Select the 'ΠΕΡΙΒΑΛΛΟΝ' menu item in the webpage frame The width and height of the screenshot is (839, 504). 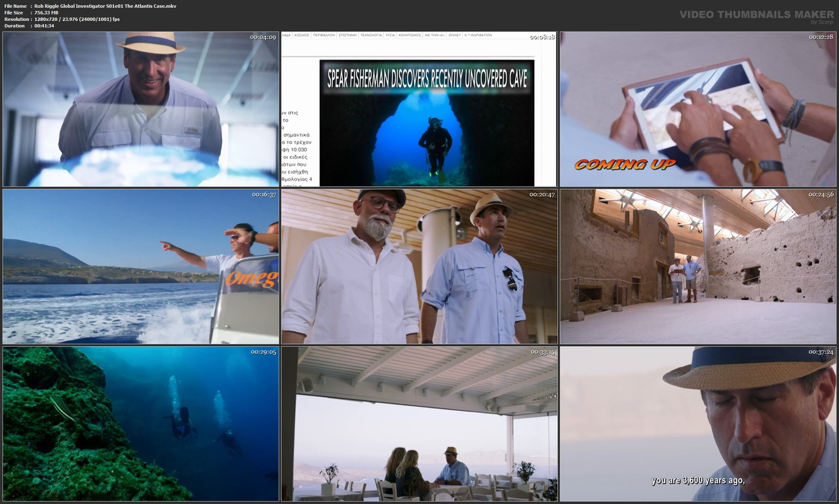(324, 35)
